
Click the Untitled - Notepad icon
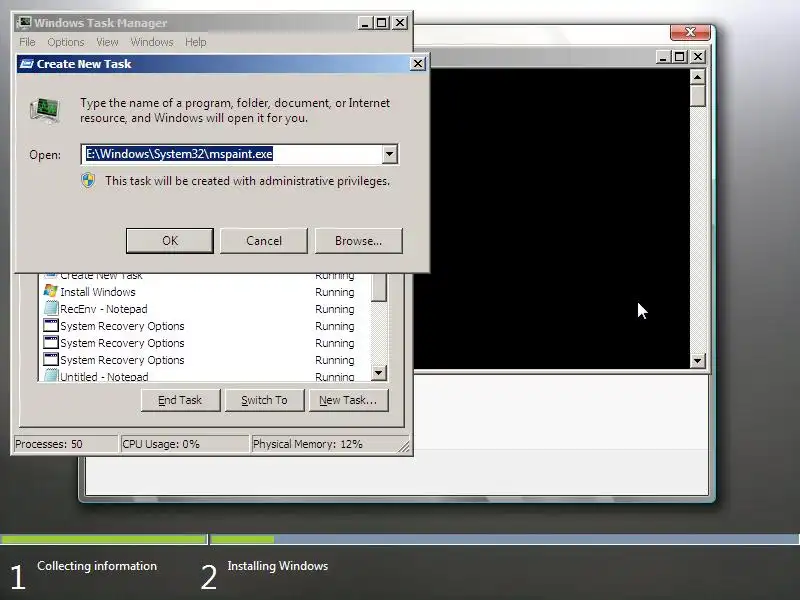click(51, 376)
